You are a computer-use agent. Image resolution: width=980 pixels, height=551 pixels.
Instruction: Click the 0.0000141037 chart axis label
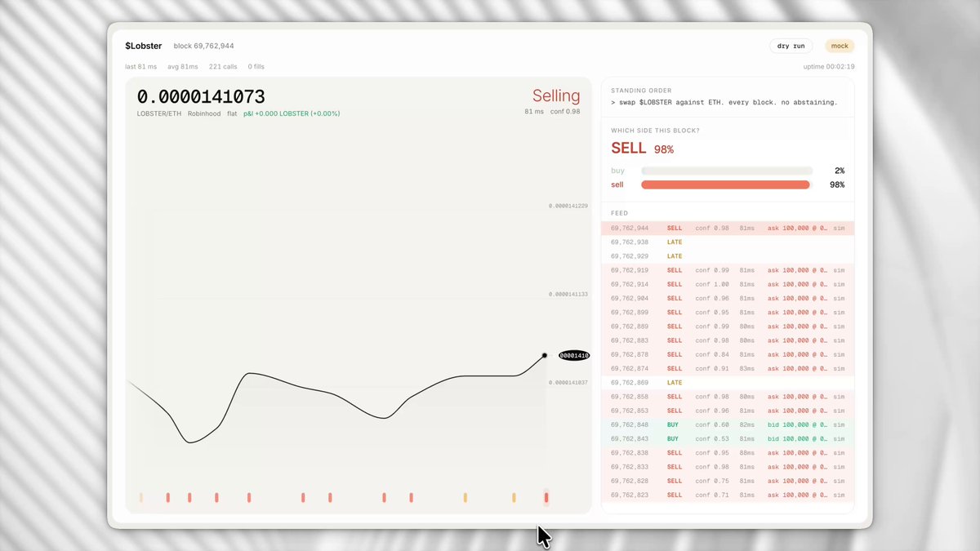[568, 383]
